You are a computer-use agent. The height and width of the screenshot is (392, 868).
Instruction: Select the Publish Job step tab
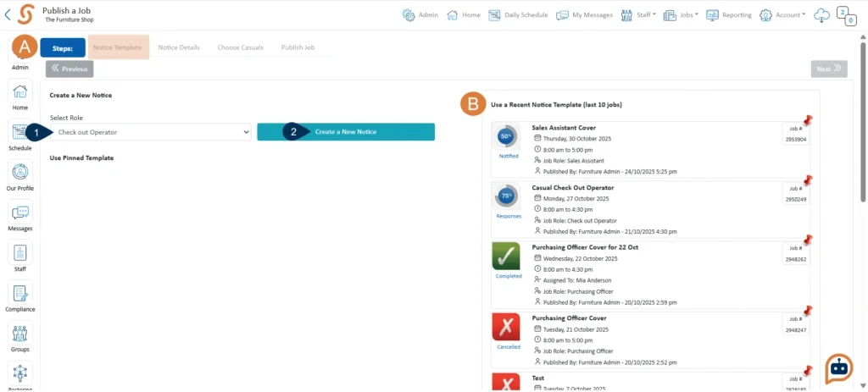tap(298, 47)
